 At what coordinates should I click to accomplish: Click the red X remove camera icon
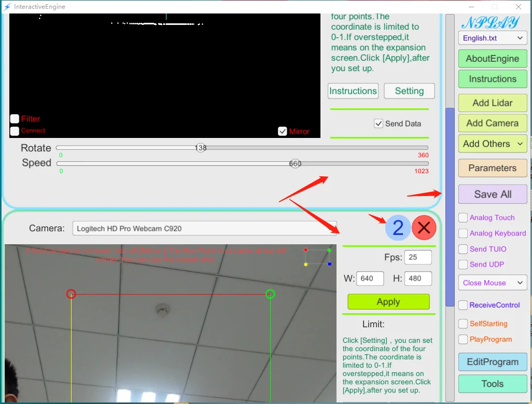[424, 228]
